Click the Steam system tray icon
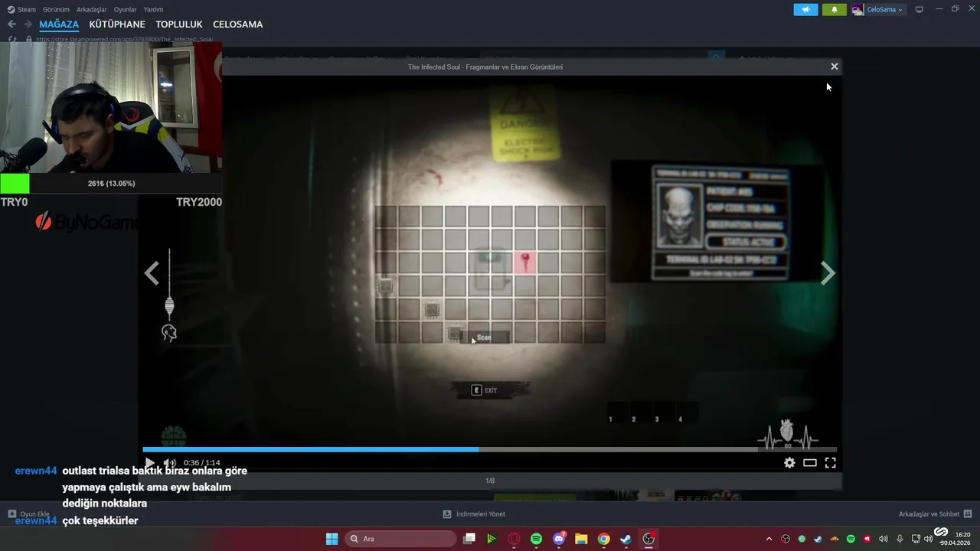The height and width of the screenshot is (551, 980). (818, 539)
